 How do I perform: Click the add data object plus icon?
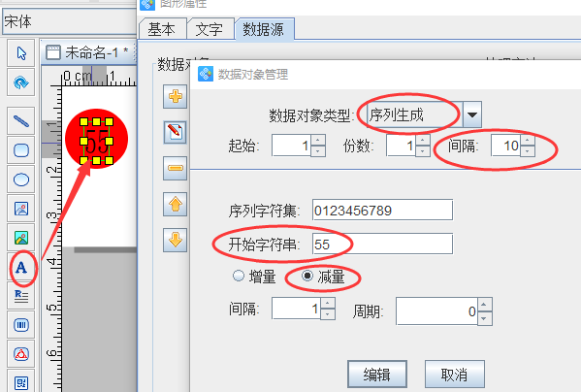tap(175, 96)
